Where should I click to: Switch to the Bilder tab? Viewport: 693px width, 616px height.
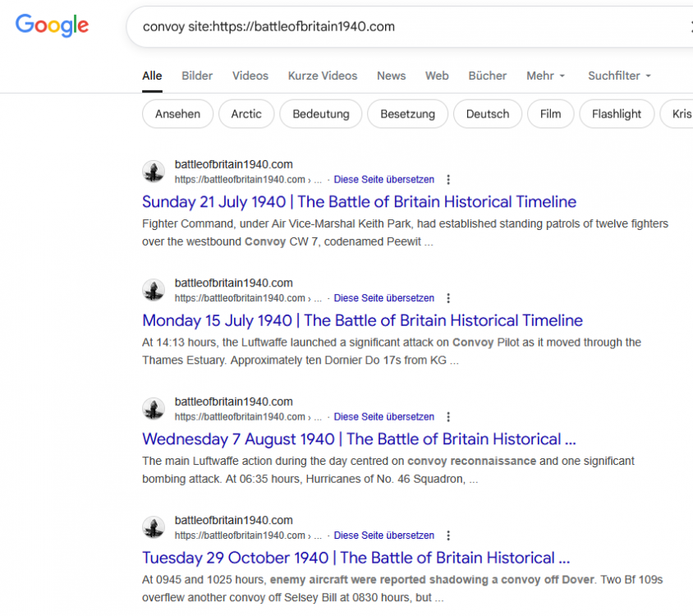(197, 76)
